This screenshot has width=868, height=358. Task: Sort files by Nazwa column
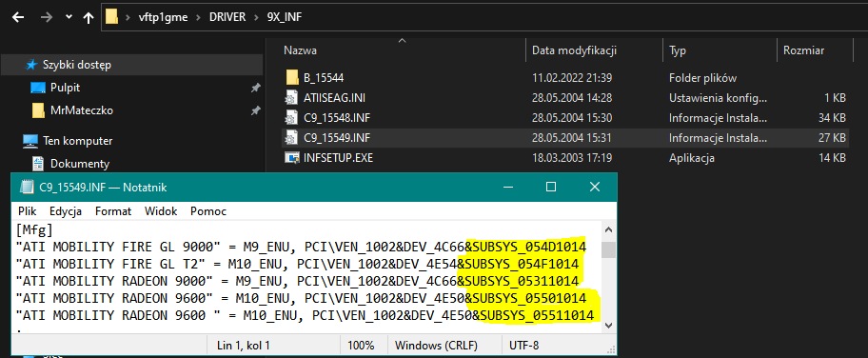tap(300, 50)
